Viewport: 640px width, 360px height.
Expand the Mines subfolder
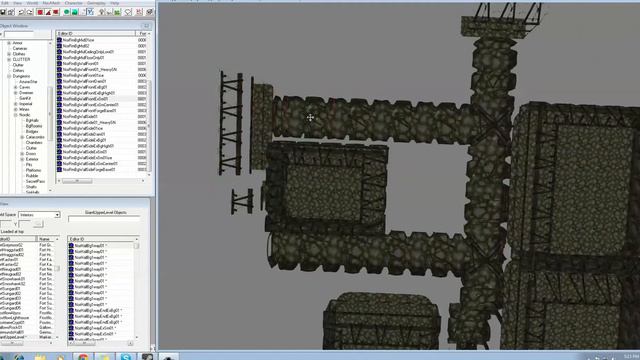[16, 109]
